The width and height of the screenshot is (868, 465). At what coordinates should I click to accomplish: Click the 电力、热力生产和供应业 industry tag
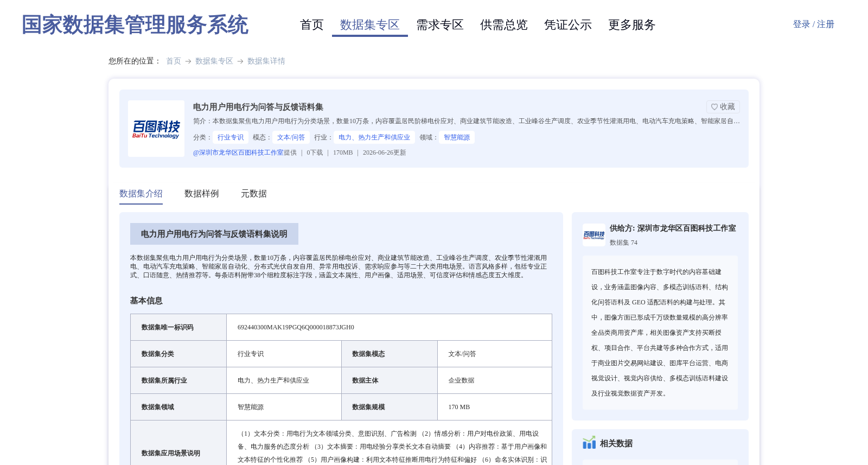point(374,137)
